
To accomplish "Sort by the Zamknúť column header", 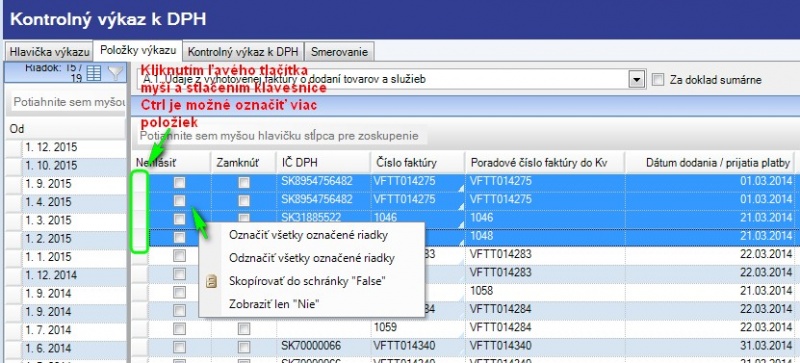I will coord(244,162).
